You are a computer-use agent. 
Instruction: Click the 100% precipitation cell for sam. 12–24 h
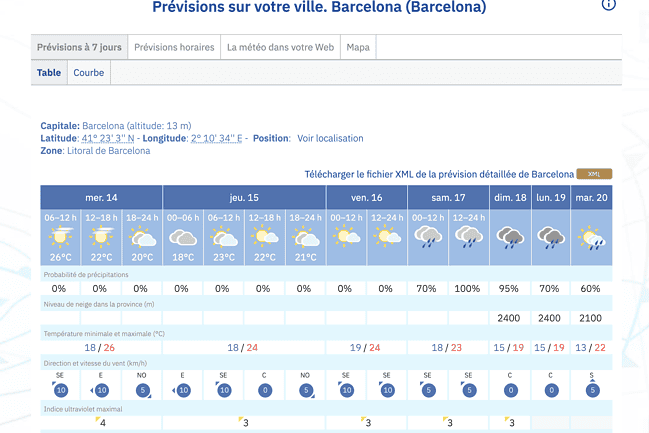[x=468, y=289]
